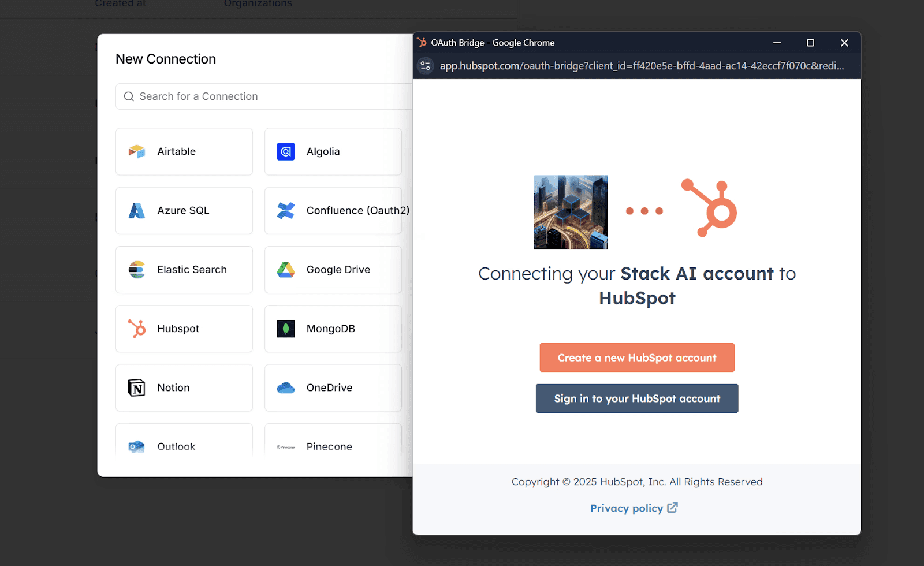Click the Stack AI city thumbnail image
This screenshot has width=924, height=566.
pyautogui.click(x=571, y=212)
